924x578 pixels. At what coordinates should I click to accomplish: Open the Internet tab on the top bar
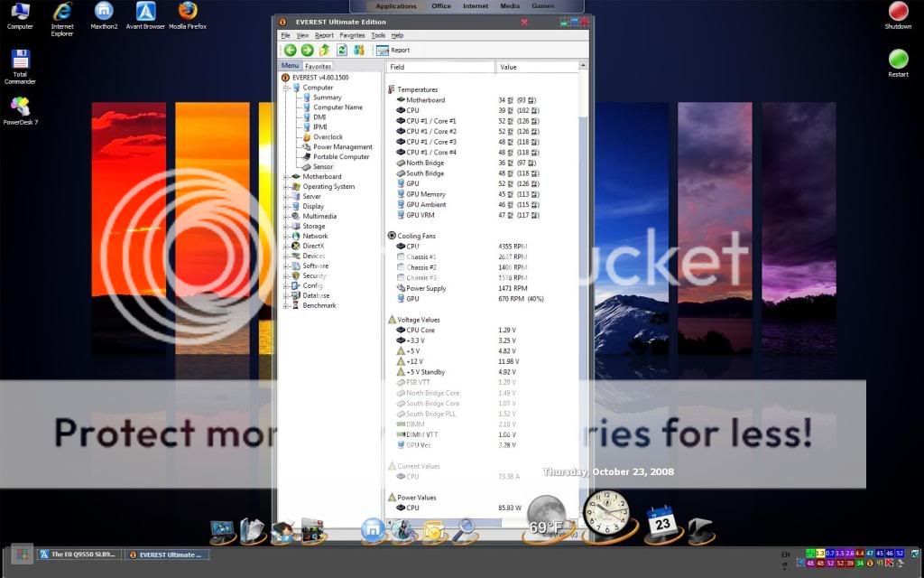475,6
